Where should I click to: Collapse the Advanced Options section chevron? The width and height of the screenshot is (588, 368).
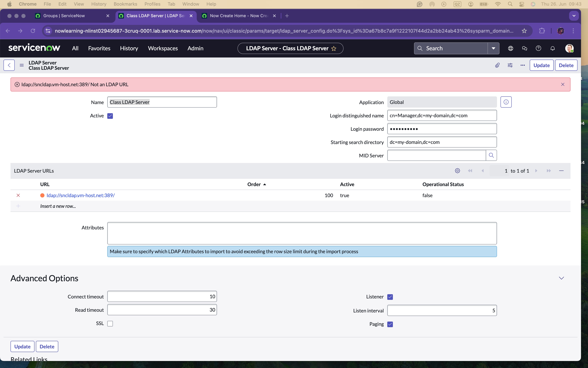pyautogui.click(x=561, y=278)
